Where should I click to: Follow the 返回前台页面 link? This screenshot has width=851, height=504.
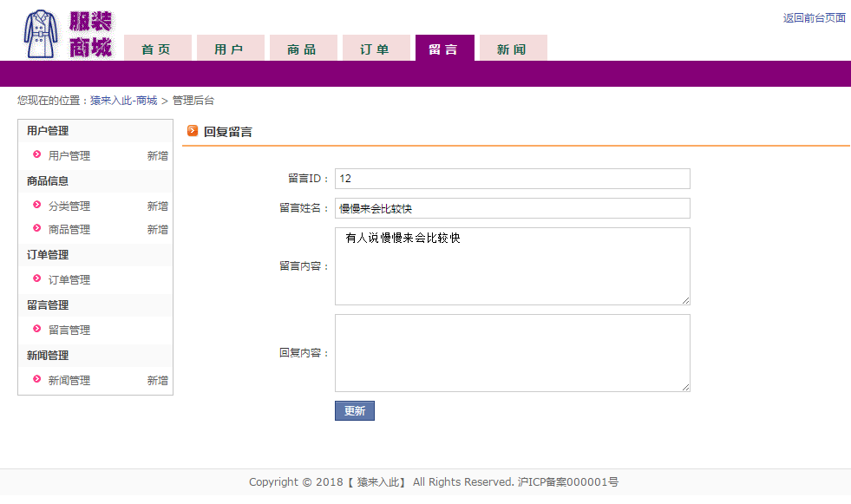(814, 18)
